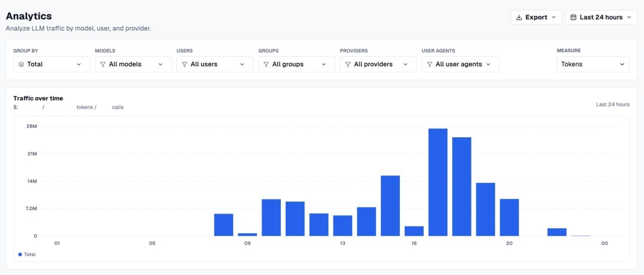The image size is (644, 275).
Task: Click the bar above the 13 axis tick
Action: pos(343,226)
